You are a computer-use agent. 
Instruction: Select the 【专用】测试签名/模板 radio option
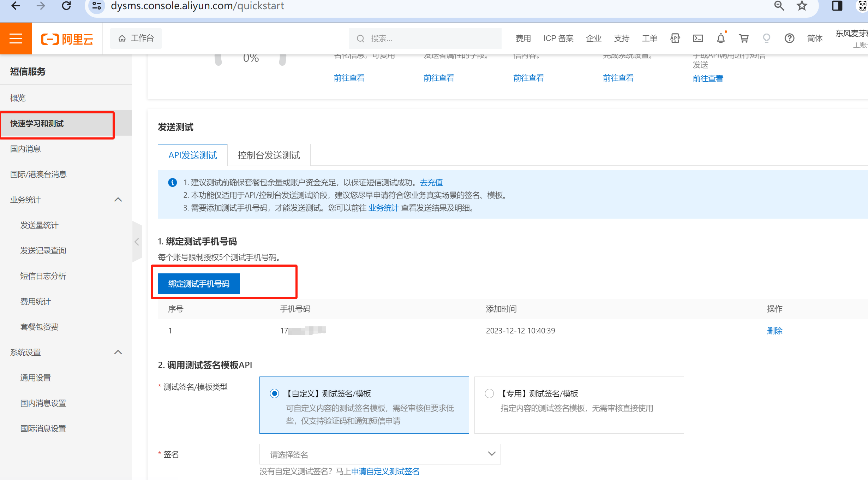[489, 393]
